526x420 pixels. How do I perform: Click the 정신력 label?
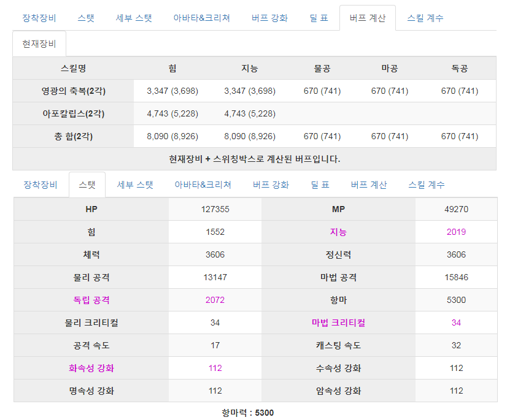pos(338,254)
